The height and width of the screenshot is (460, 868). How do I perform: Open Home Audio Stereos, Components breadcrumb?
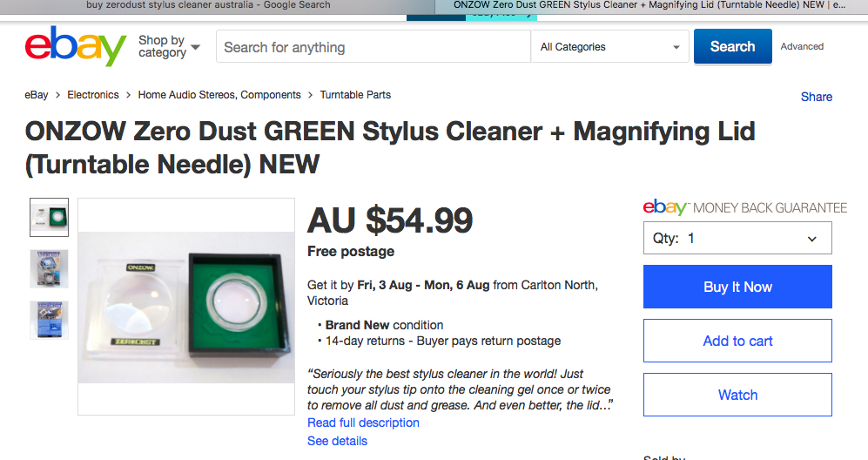click(x=219, y=95)
